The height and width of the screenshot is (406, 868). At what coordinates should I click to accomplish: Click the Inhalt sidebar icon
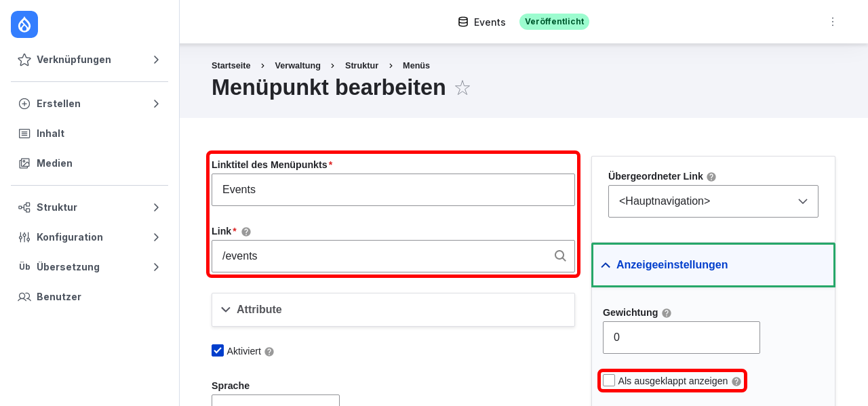(x=24, y=134)
